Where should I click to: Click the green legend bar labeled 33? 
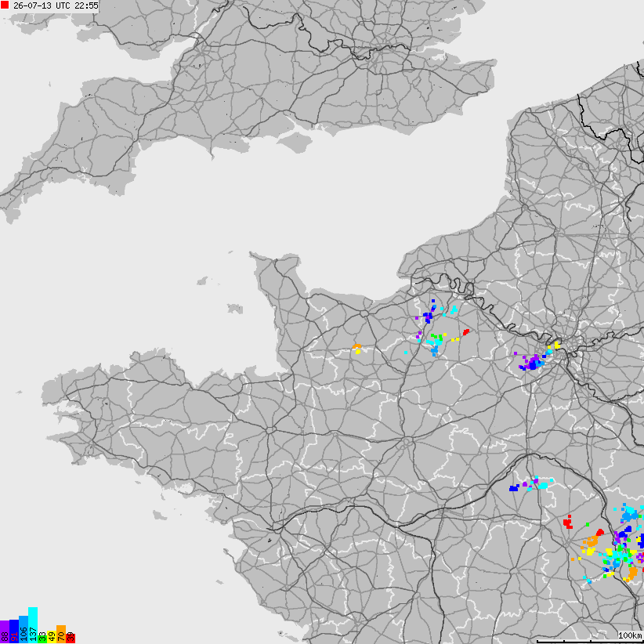[42, 638]
